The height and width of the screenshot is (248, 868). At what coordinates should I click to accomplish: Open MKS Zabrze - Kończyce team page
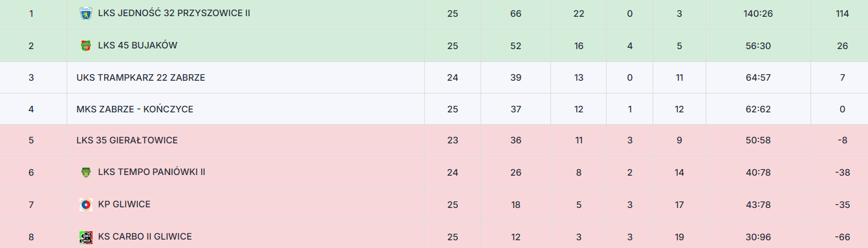(x=135, y=109)
